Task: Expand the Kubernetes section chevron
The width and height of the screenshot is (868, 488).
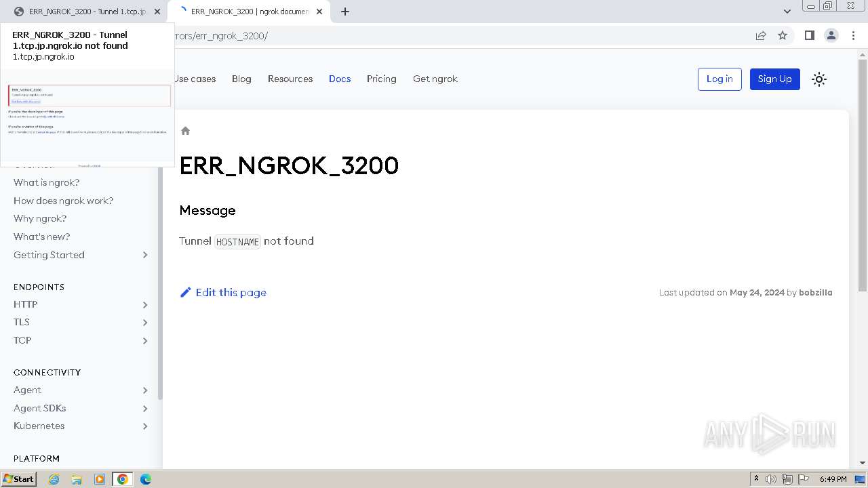Action: tap(145, 426)
